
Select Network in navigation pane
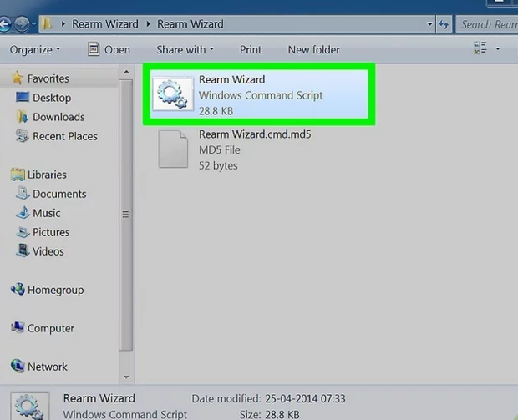tap(48, 367)
